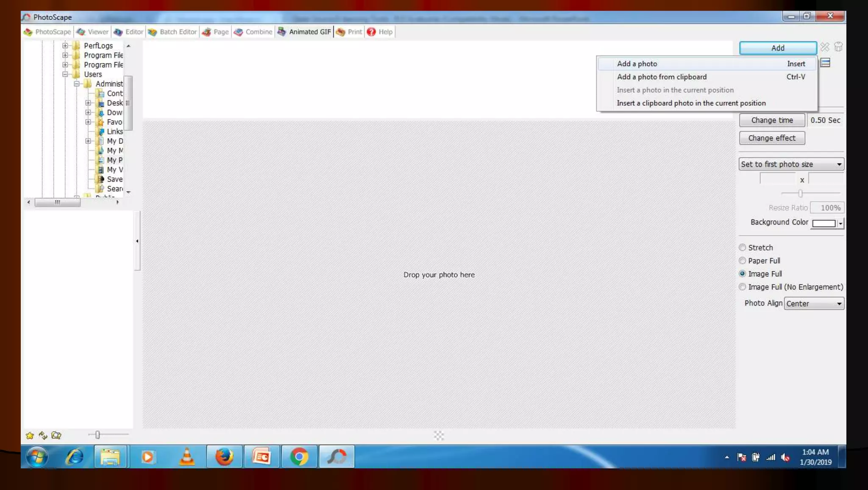Select the Stretch radio option
Screen dimensions: 868x490
[742, 247]
